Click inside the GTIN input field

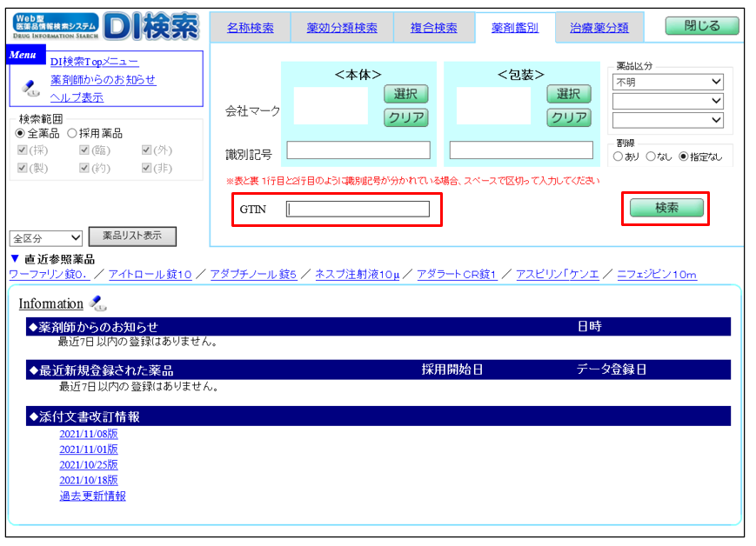[358, 209]
